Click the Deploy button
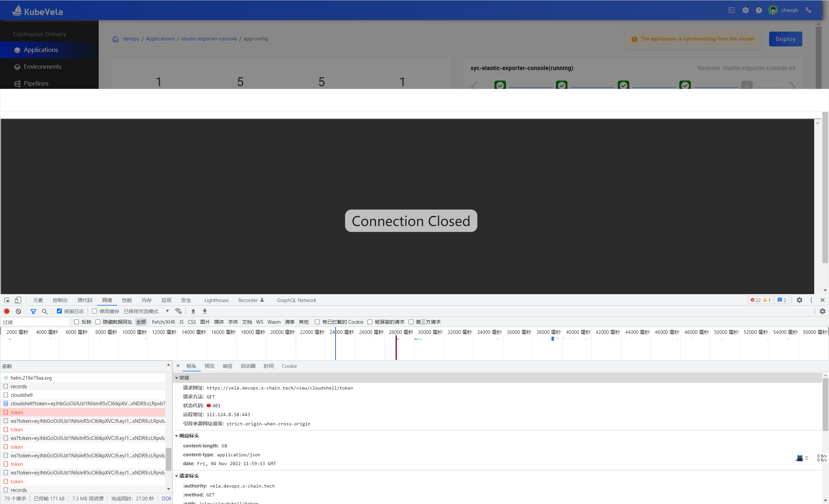The height and width of the screenshot is (504, 829). click(x=785, y=39)
